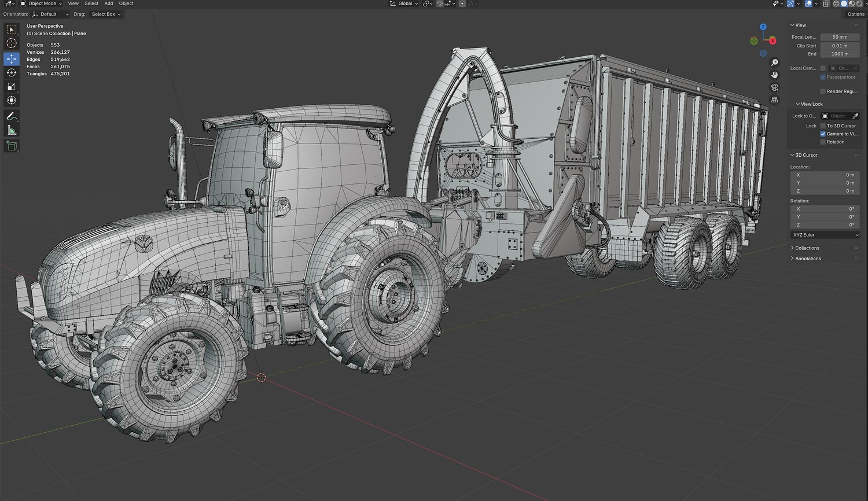Toggle proportional editing icon

[x=462, y=3]
